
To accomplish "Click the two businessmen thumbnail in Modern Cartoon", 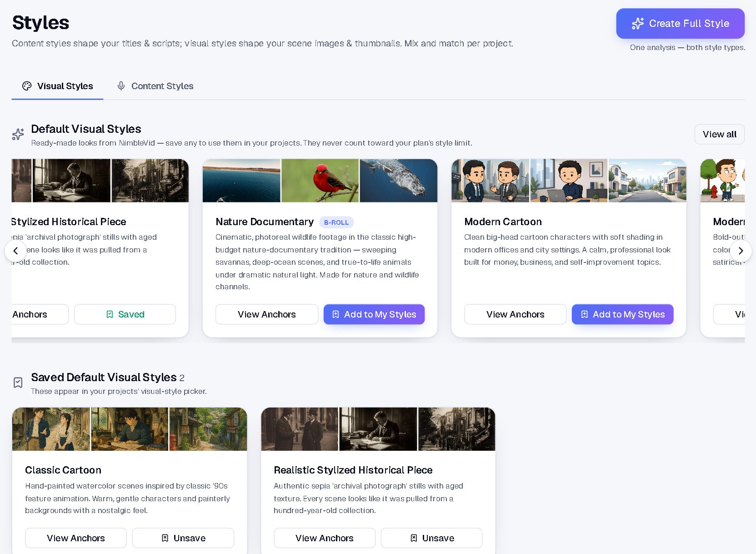I will pyautogui.click(x=491, y=181).
